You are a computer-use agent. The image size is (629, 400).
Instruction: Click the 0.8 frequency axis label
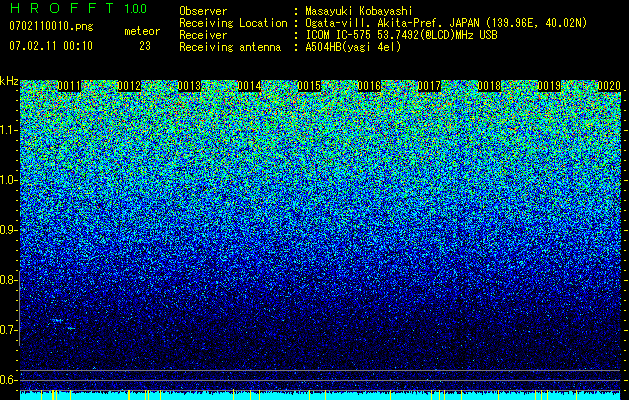pyautogui.click(x=9, y=280)
